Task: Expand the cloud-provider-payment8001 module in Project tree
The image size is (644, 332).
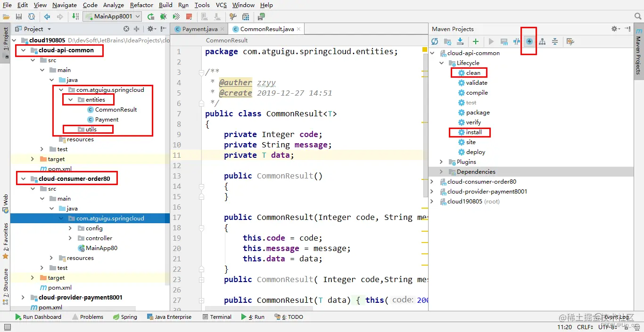Action: coord(23,298)
